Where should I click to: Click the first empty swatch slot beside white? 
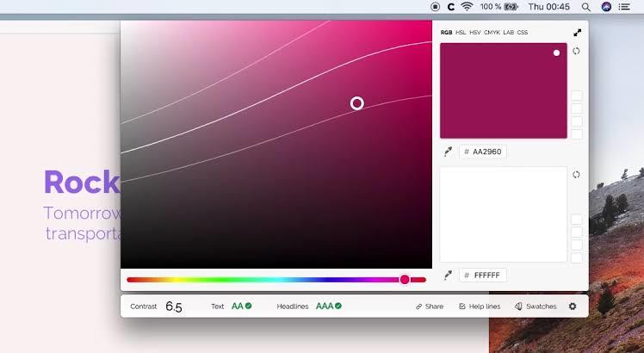pos(576,220)
